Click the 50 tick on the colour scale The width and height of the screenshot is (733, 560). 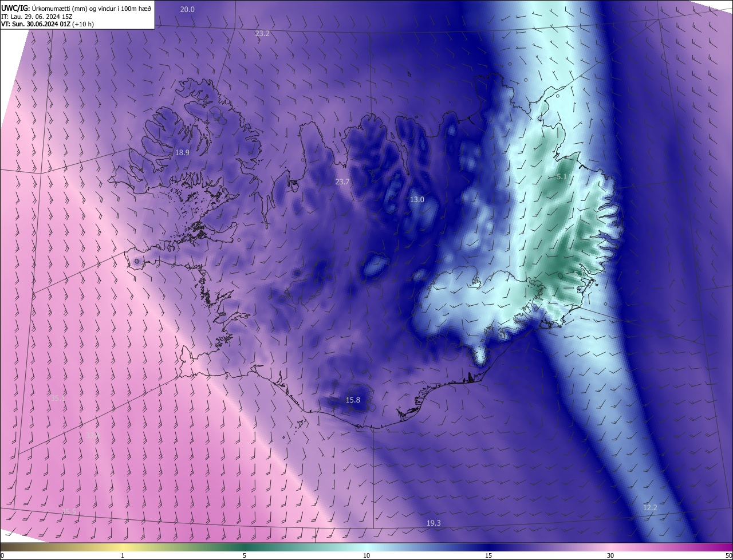tap(728, 555)
